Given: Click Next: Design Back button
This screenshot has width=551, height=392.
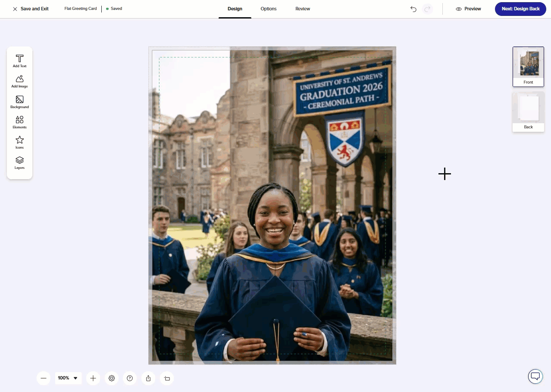Looking at the screenshot, I should pyautogui.click(x=520, y=9).
